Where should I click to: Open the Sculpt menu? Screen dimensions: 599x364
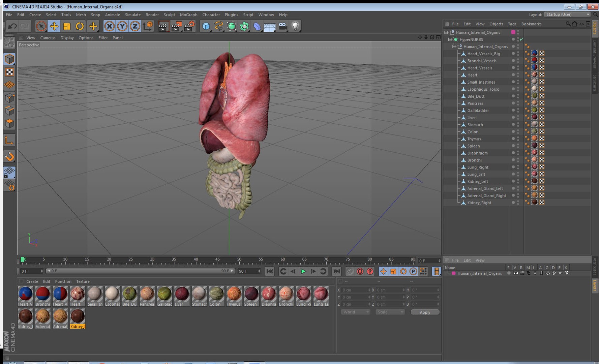coord(169,15)
